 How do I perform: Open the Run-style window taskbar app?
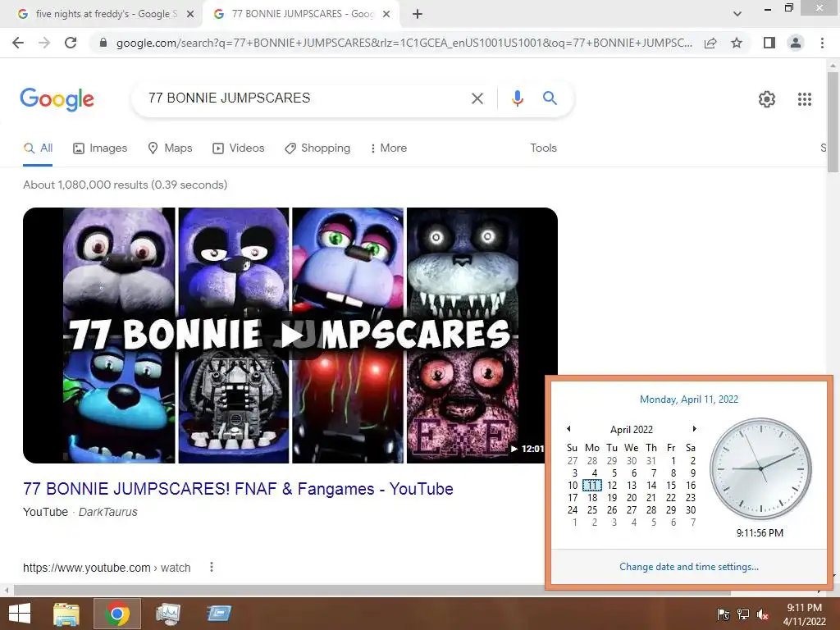tap(219, 614)
